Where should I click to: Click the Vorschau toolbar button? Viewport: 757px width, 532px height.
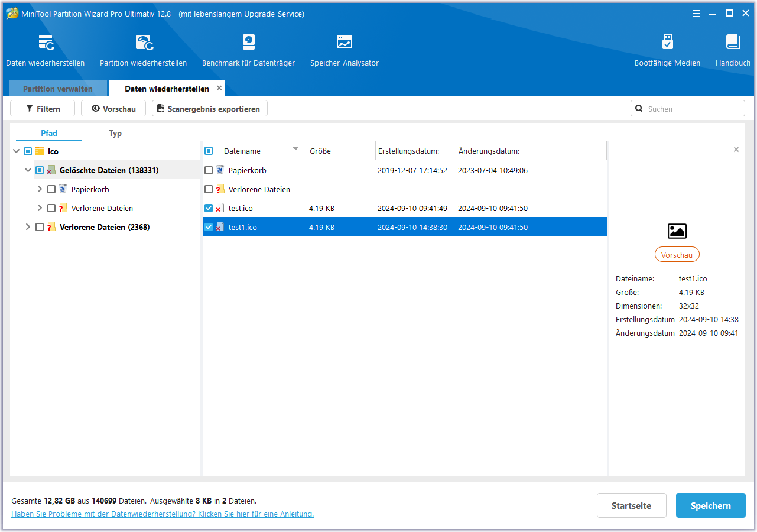click(x=113, y=109)
